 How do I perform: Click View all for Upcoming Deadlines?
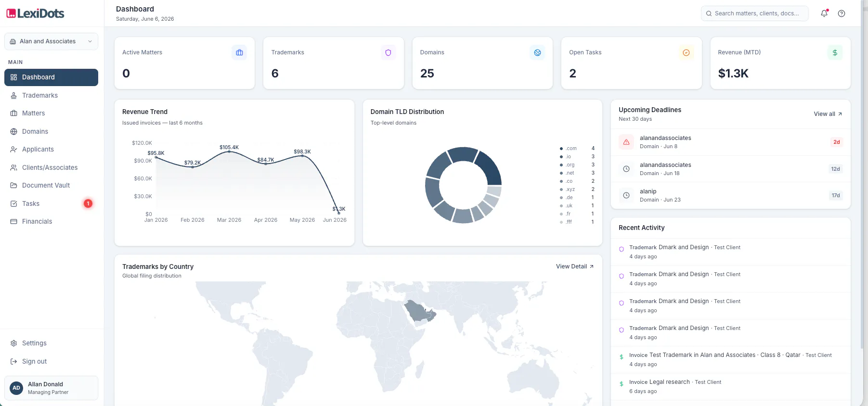tap(828, 114)
